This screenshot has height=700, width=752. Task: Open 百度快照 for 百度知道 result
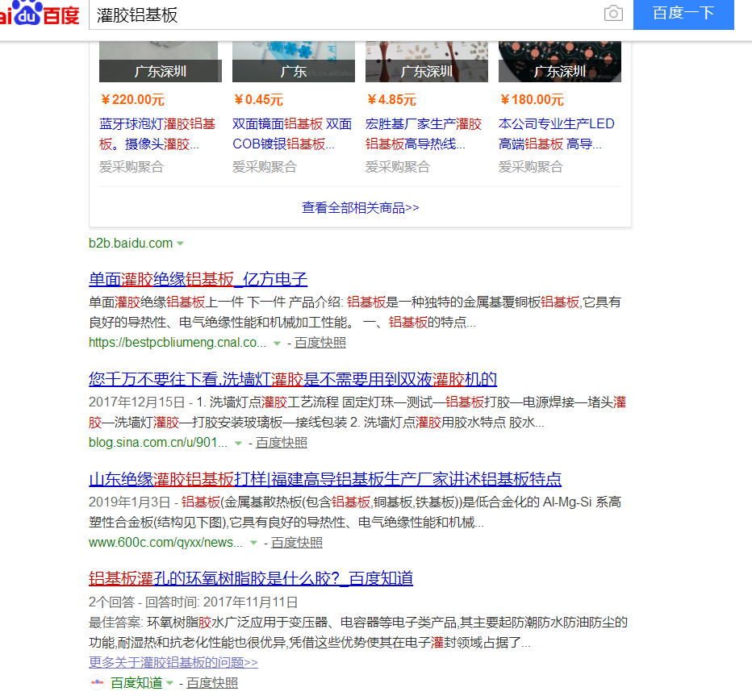211,683
